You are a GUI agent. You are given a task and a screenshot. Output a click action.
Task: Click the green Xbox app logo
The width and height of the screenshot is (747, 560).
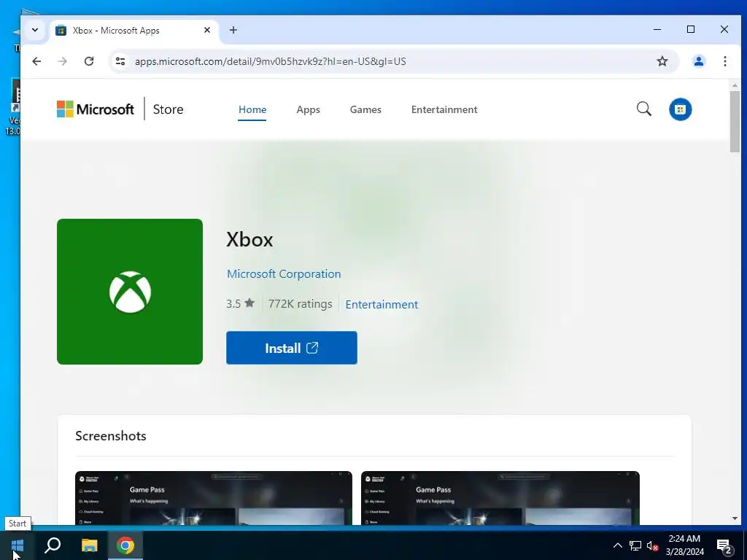[130, 292]
